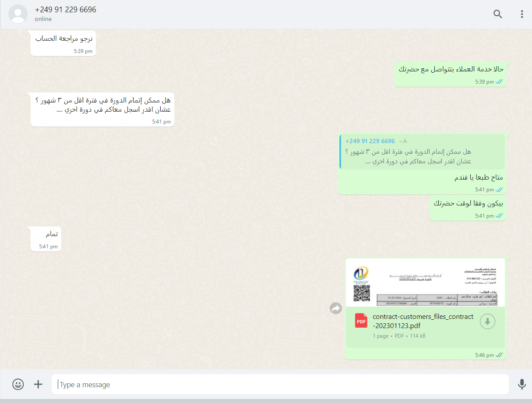Click the red PDF file icon
Screen dimensions: 532x403
(x=361, y=321)
